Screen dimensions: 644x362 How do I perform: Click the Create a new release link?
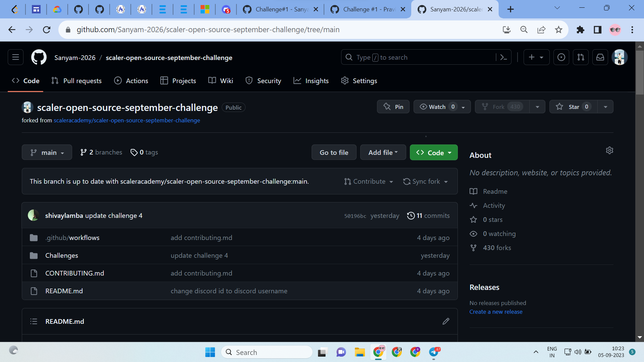tap(496, 312)
